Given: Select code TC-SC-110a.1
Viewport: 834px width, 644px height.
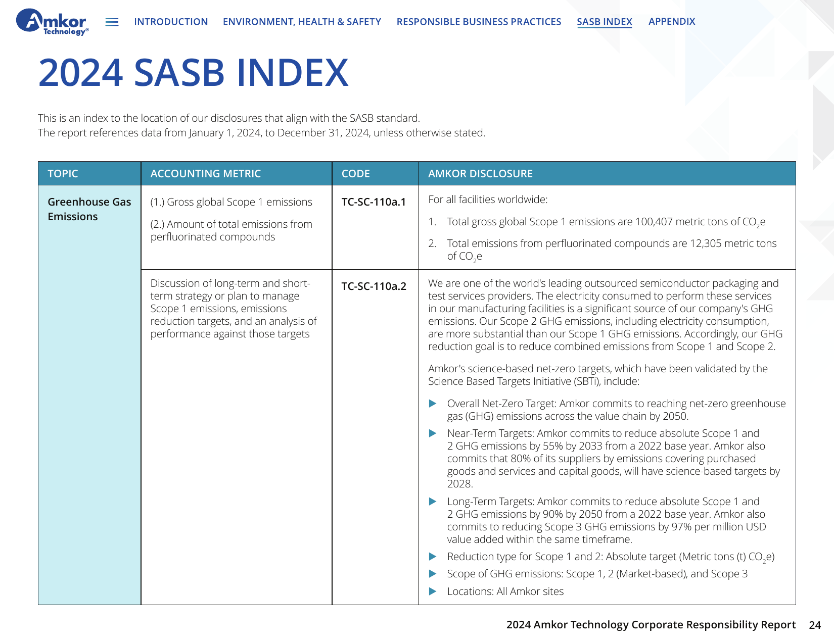Looking at the screenshot, I should 374,202.
